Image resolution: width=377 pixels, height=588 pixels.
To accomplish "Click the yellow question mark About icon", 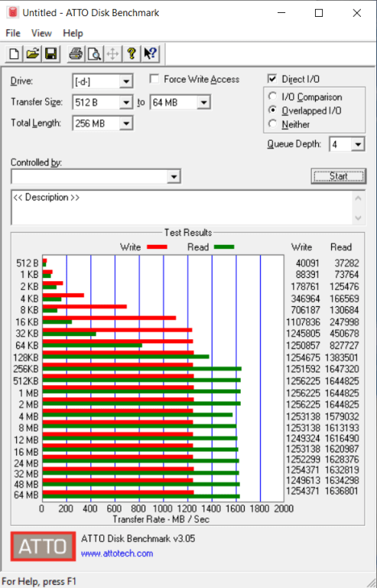I will click(x=132, y=54).
